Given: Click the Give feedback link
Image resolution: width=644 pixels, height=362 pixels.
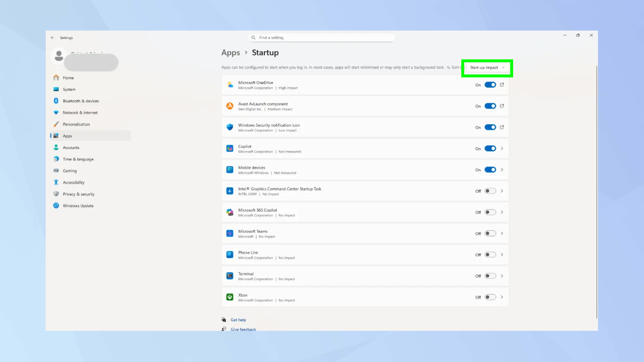Looking at the screenshot, I should [x=243, y=329].
